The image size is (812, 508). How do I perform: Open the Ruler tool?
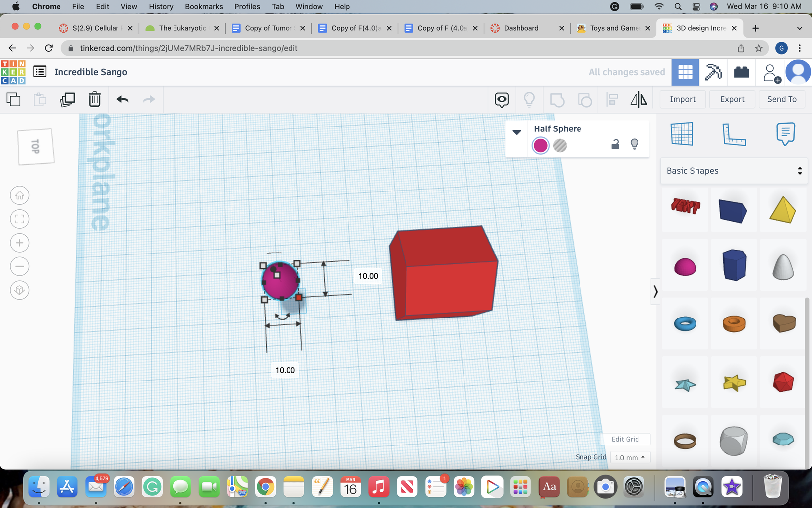[734, 134]
